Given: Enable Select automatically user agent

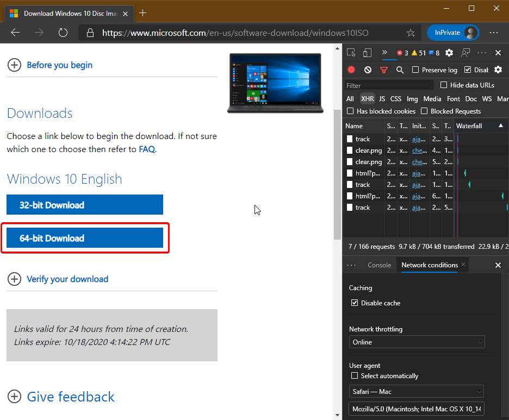Looking at the screenshot, I should 355,375.
